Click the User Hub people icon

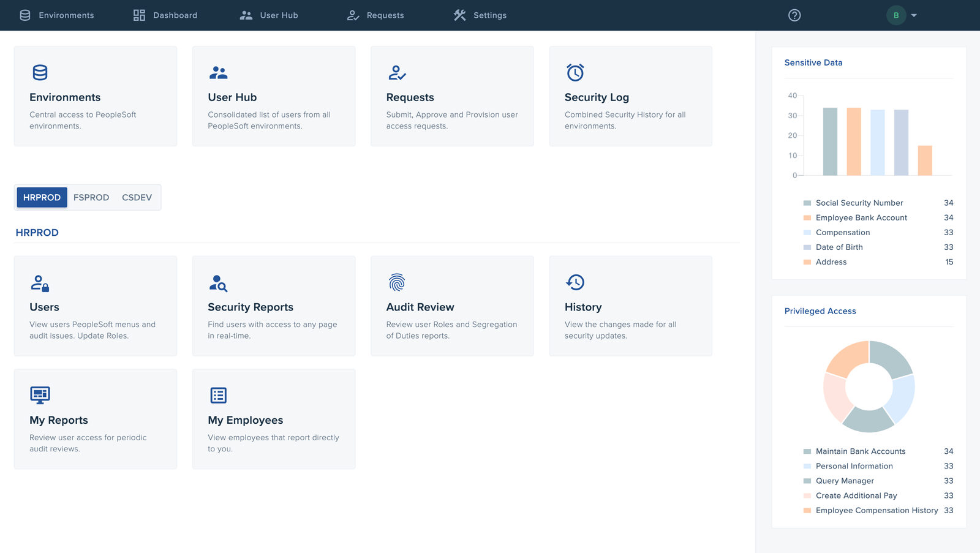click(218, 72)
